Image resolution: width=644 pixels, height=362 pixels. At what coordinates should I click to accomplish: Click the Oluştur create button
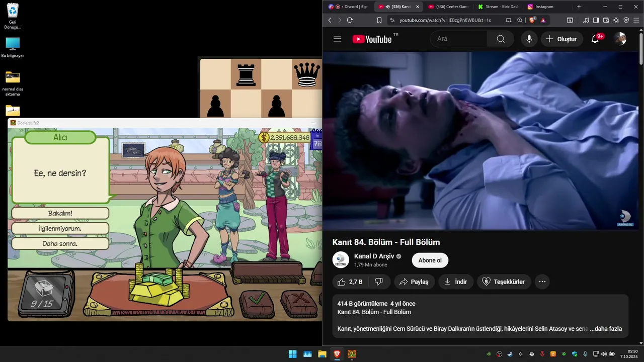click(561, 39)
